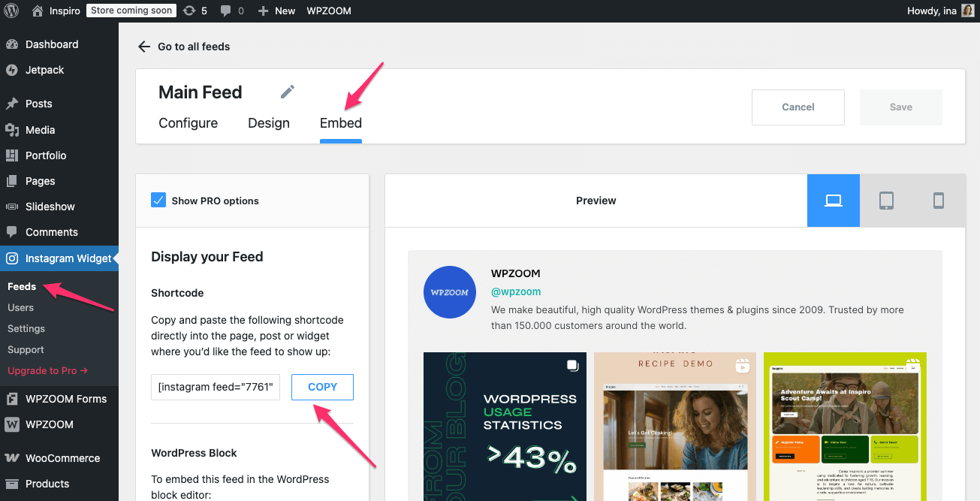Click the Comments speech icon in sidebar
Screen dimensions: 980x501
12,232
